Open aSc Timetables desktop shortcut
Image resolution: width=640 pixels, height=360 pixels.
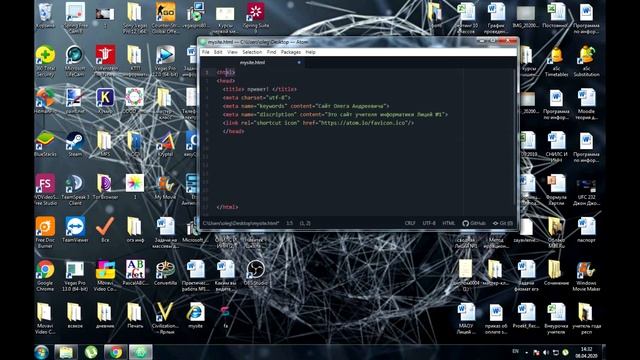(x=557, y=61)
